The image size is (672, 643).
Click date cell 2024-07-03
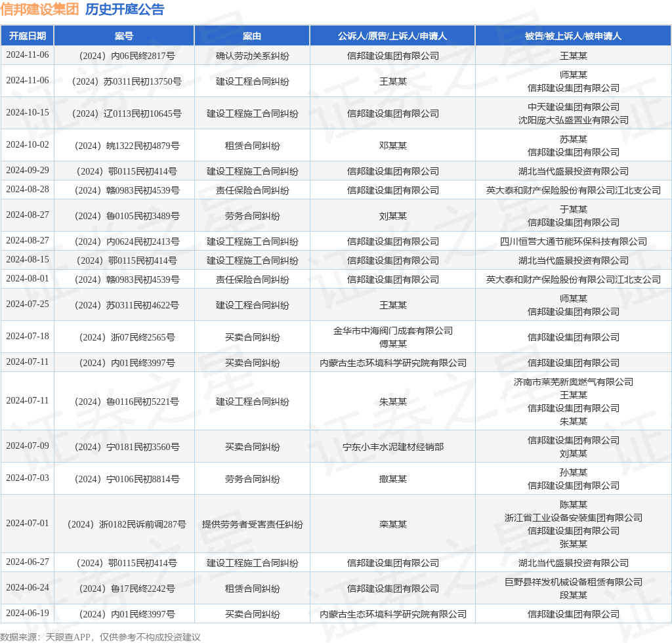28,478
